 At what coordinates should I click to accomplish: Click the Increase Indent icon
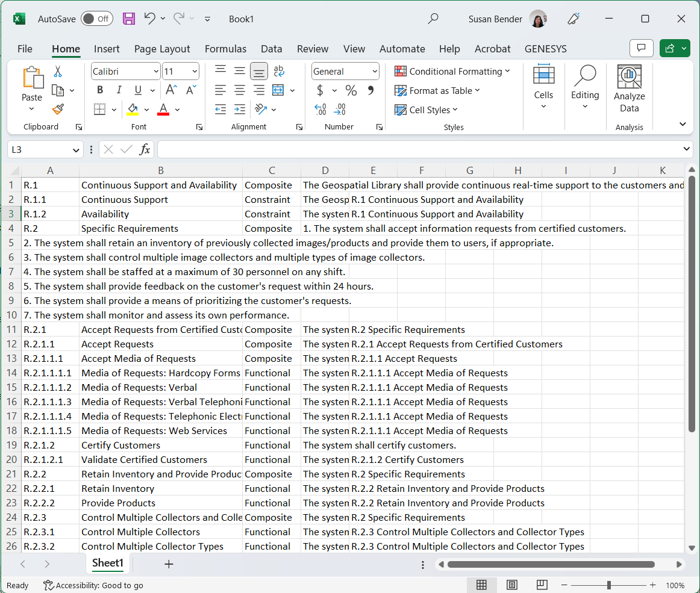(x=240, y=110)
